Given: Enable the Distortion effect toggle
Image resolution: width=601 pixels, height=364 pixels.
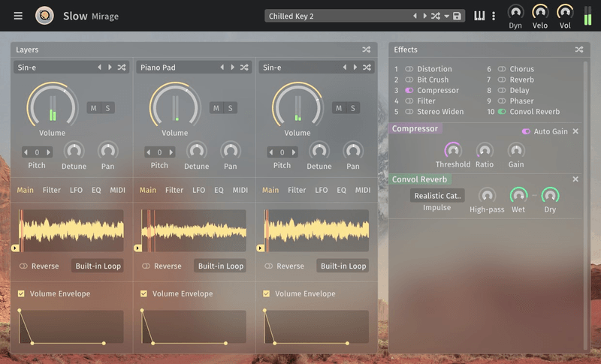Looking at the screenshot, I should tap(409, 69).
